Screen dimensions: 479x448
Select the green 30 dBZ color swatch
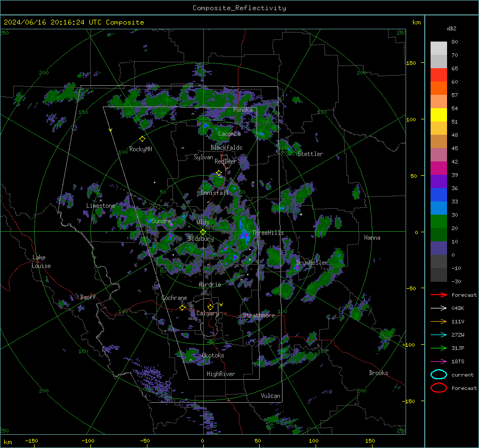tap(439, 222)
